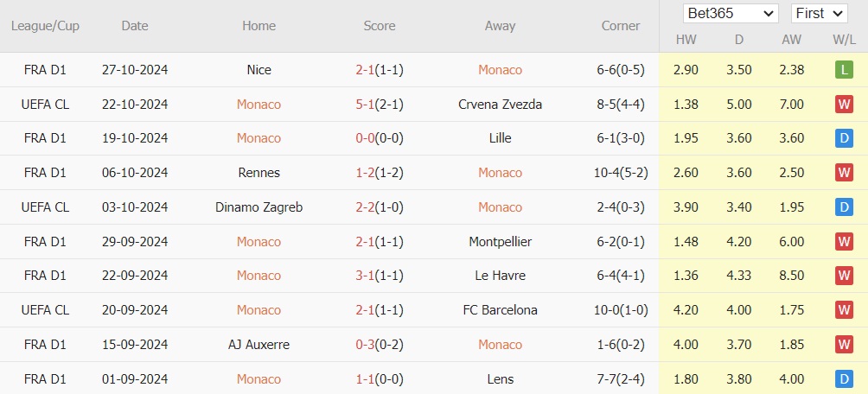The image size is (868, 394).
Task: Click the W badge for the Crvena Zvezda match
Action: pyautogui.click(x=844, y=105)
